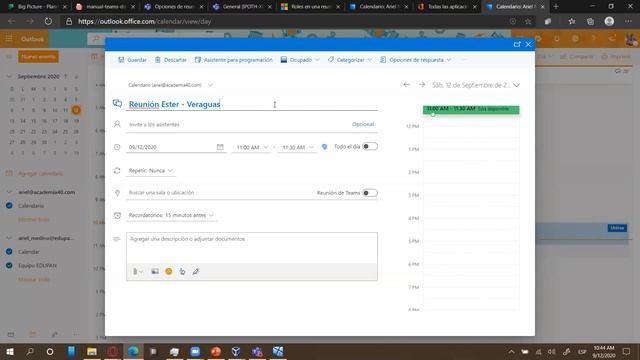Open the date picker calendar icon
This screenshot has height=360, width=640.
220,147
